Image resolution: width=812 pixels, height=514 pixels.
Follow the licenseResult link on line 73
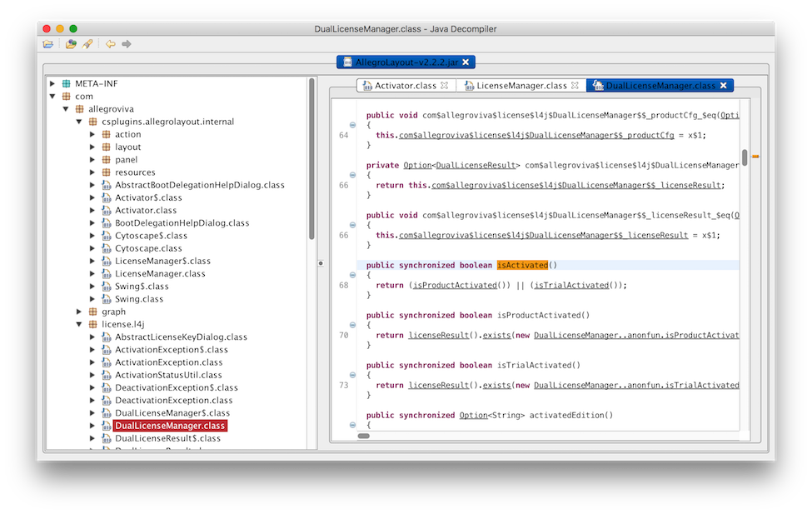439,385
